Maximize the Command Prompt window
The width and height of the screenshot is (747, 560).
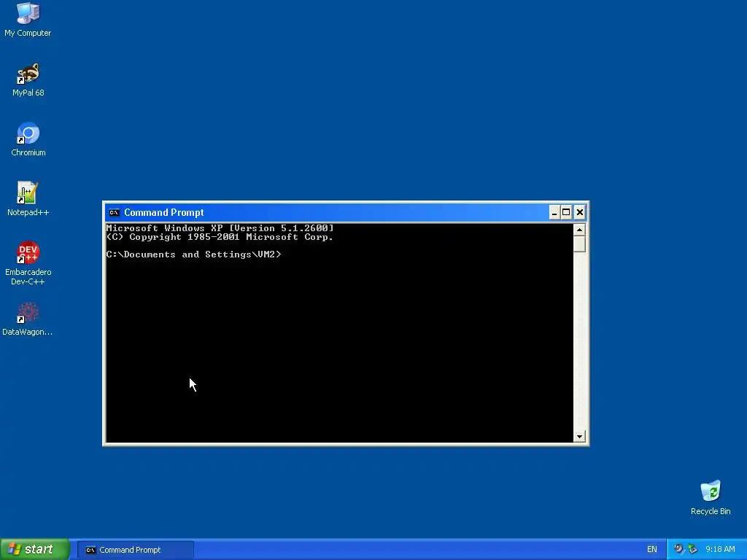(x=566, y=212)
